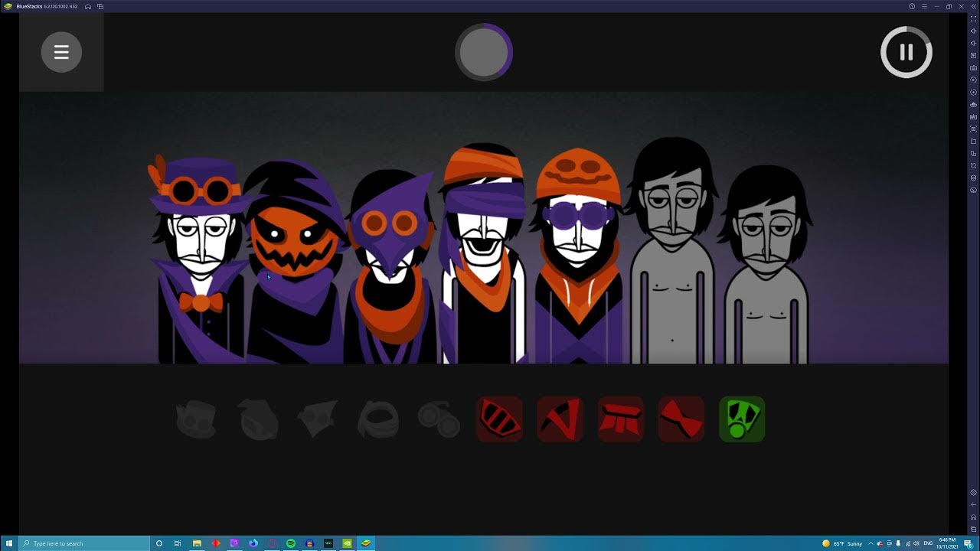
Task: Go to Android home via sidebar home icon
Action: click(973, 517)
